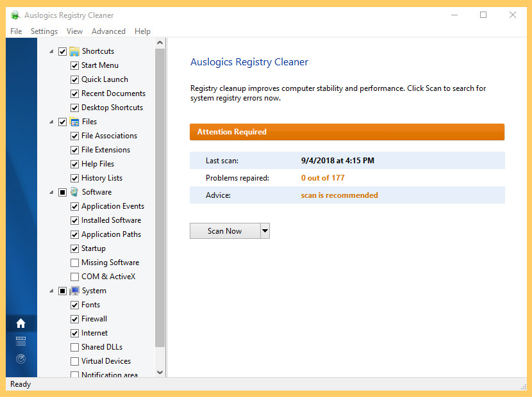Collapse the Files tree node
Screen dimensions: 532x397
tap(51, 122)
